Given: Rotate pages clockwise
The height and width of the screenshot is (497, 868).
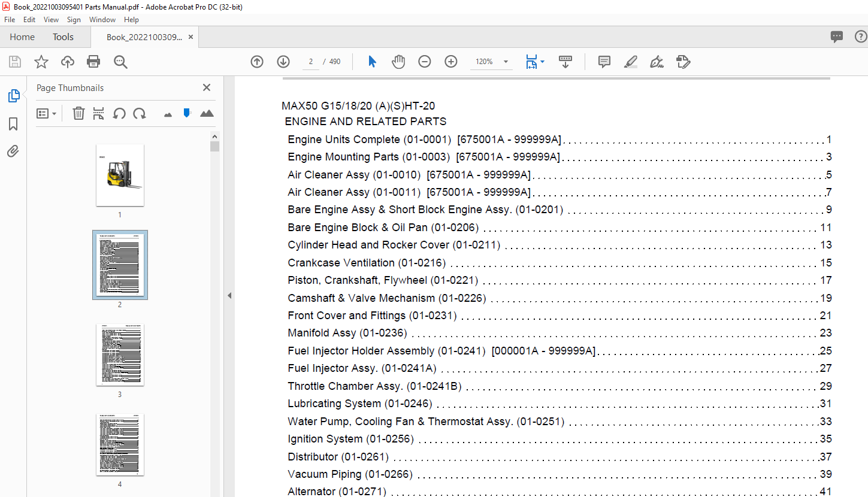Looking at the screenshot, I should click(140, 113).
